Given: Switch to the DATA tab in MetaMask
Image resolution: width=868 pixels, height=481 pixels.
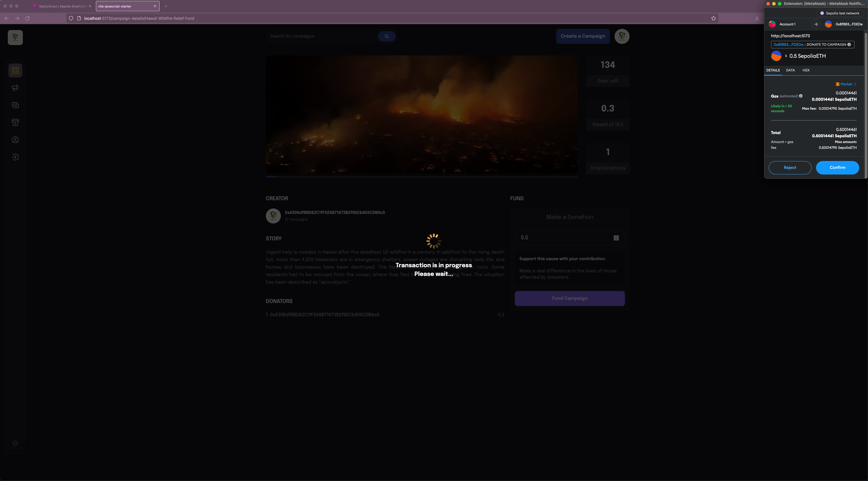Looking at the screenshot, I should click(790, 70).
